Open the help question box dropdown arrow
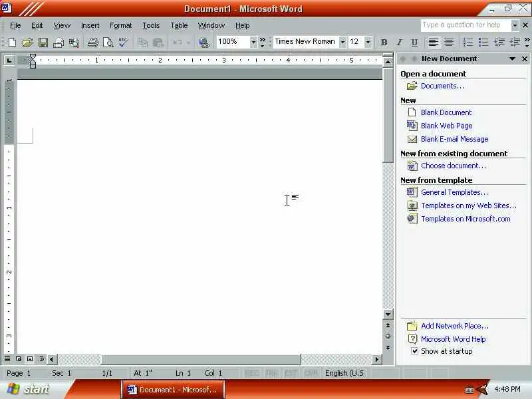Image resolution: width=532 pixels, height=399 pixels. (515, 25)
